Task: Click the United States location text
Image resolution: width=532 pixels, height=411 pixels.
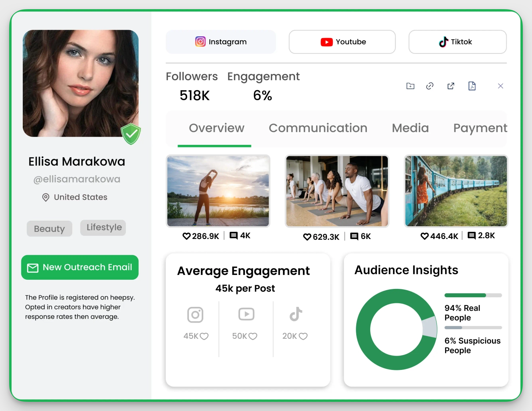Action: [81, 197]
